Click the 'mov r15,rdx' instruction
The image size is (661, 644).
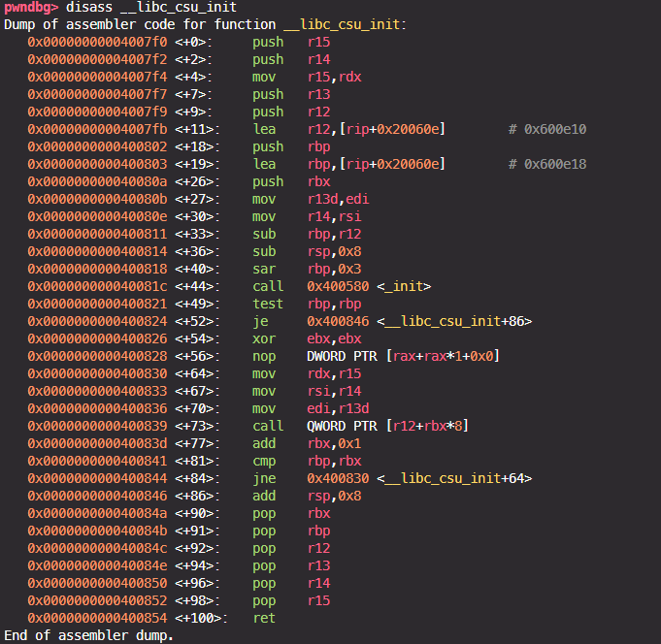tap(307, 77)
